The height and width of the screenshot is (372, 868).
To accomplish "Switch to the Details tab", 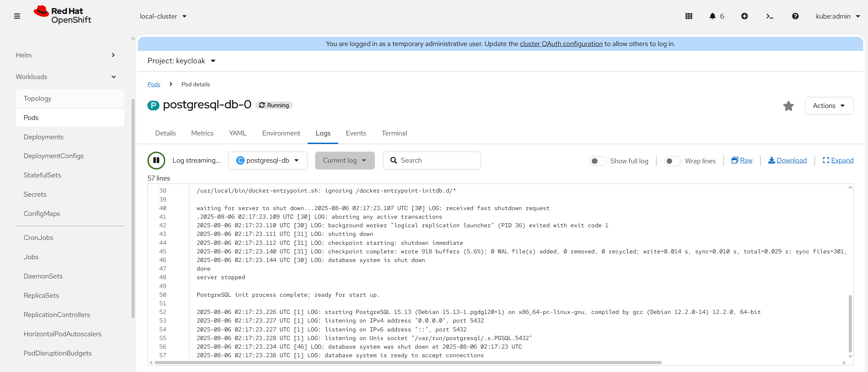I will (x=165, y=133).
